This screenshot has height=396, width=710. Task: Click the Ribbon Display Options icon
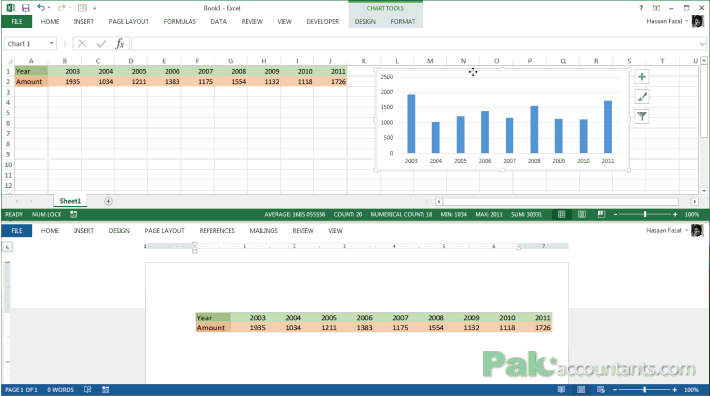[x=656, y=8]
